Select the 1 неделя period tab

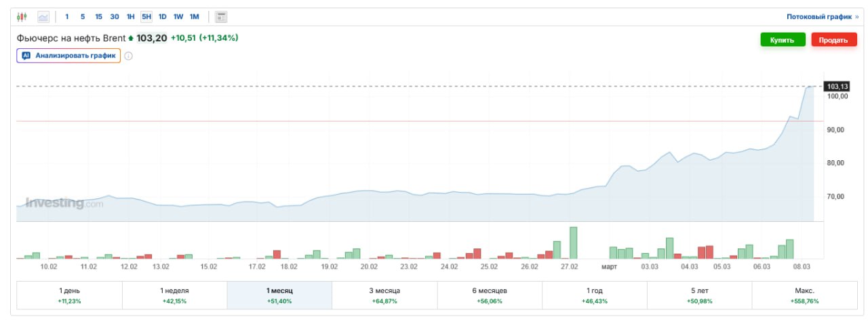174,295
